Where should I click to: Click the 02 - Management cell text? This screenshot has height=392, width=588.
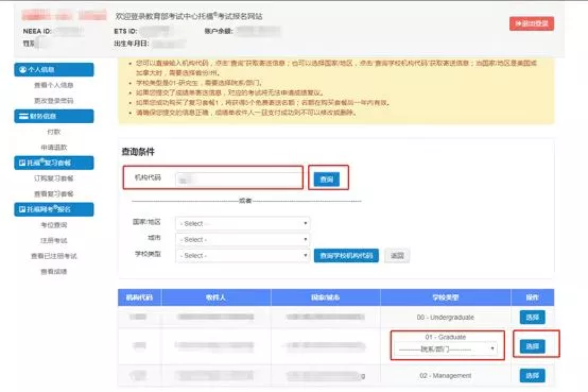pyautogui.click(x=445, y=376)
